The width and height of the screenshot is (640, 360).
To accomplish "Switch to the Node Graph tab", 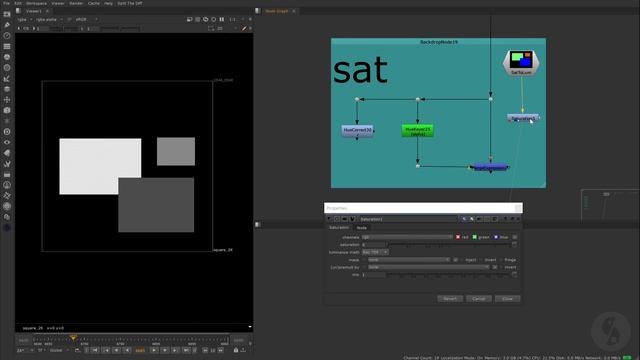I will 276,11.
